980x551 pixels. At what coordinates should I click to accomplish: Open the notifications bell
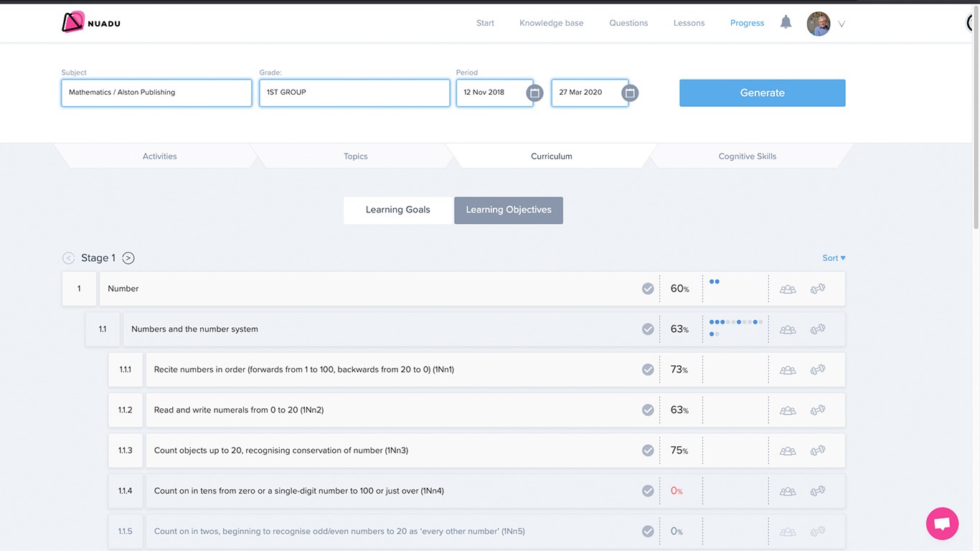(x=786, y=22)
